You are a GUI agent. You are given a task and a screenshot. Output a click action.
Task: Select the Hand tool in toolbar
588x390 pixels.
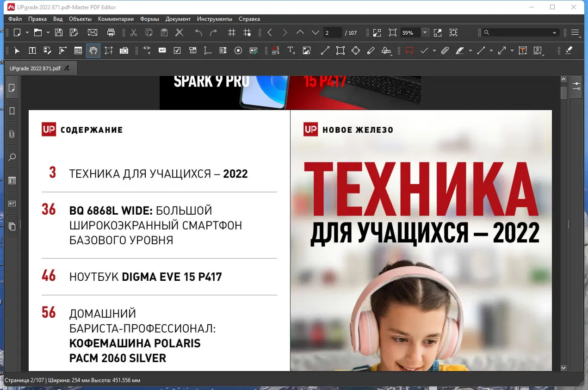pos(93,51)
